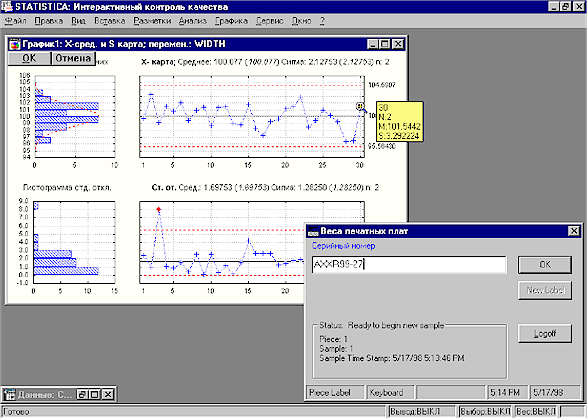The height and width of the screenshot is (418, 587).
Task: Click the Piece: 1 status line
Action: (333, 339)
